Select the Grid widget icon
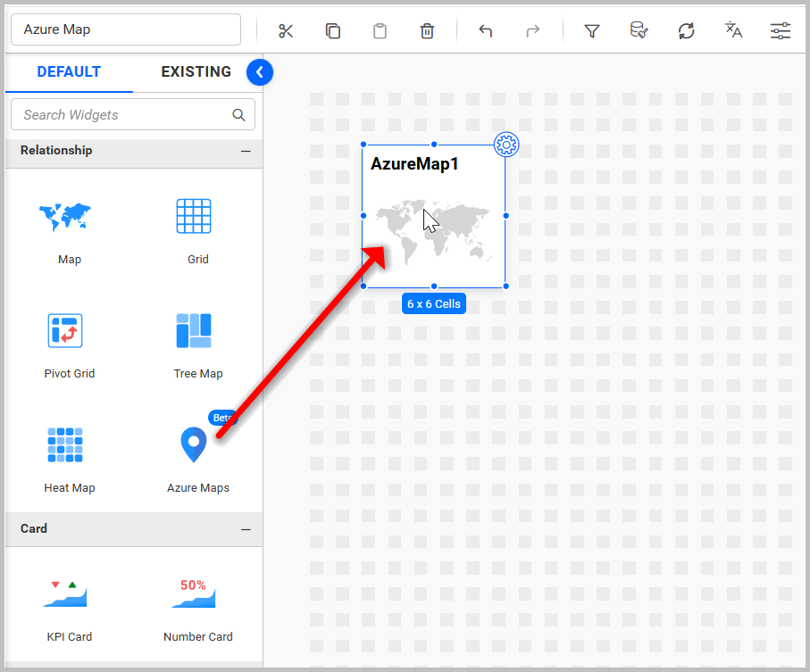The image size is (810, 672). pos(197,216)
